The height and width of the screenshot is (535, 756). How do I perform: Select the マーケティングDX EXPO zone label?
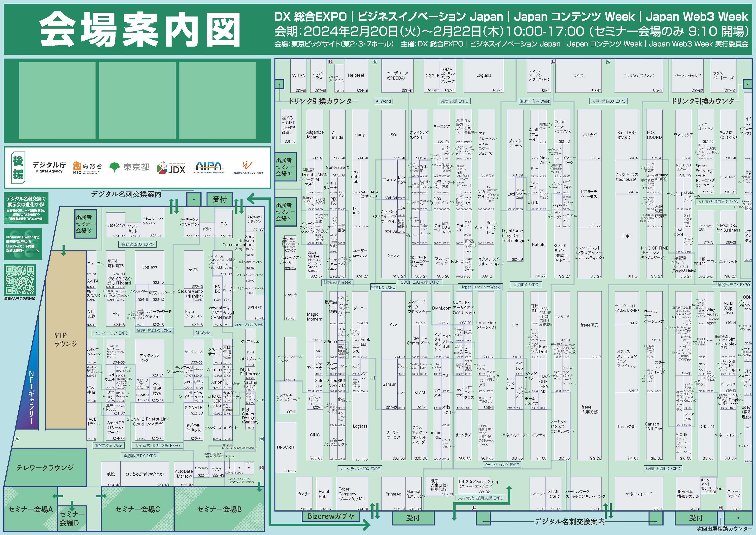coord(360,468)
